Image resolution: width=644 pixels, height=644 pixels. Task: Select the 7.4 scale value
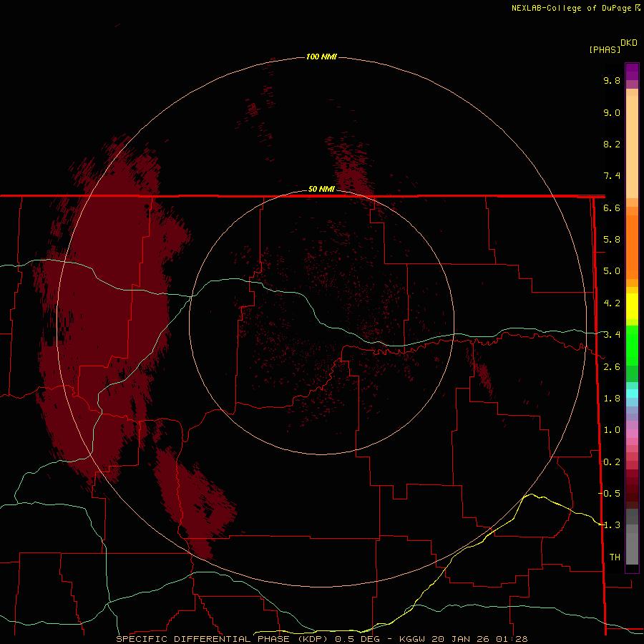click(612, 176)
